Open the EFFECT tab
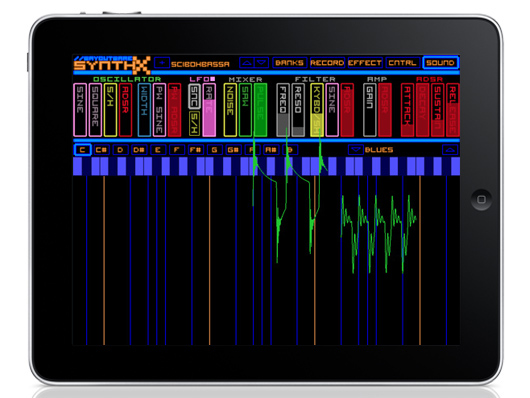The height and width of the screenshot is (398, 530). click(365, 63)
